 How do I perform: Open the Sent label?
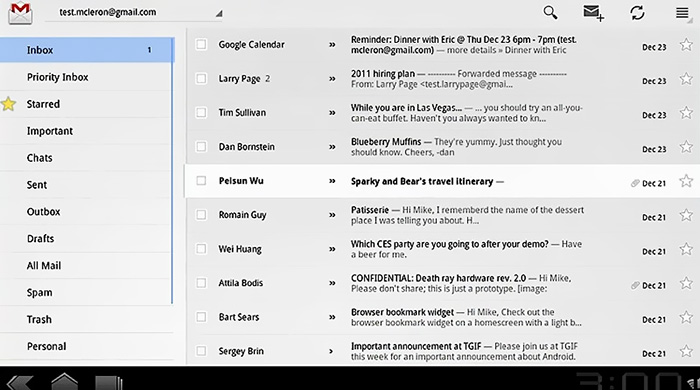[x=87, y=185]
